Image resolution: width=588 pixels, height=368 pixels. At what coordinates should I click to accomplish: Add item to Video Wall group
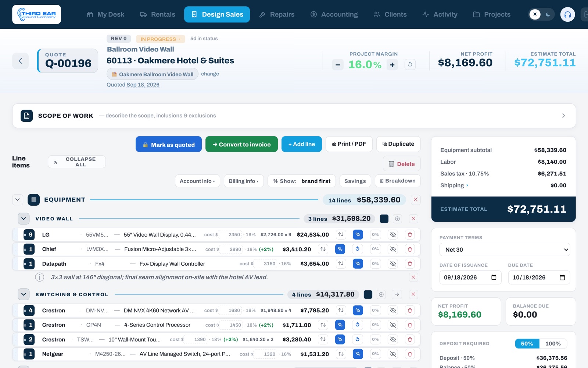397,219
